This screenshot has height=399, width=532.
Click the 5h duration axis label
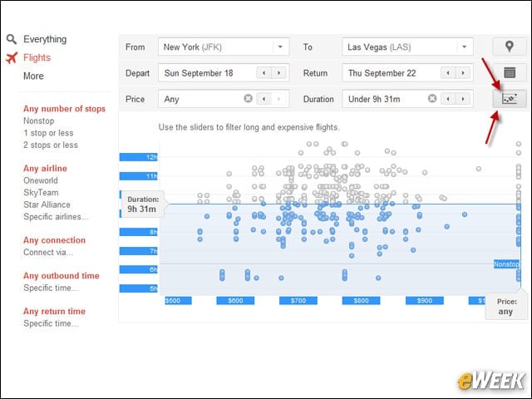(x=139, y=288)
